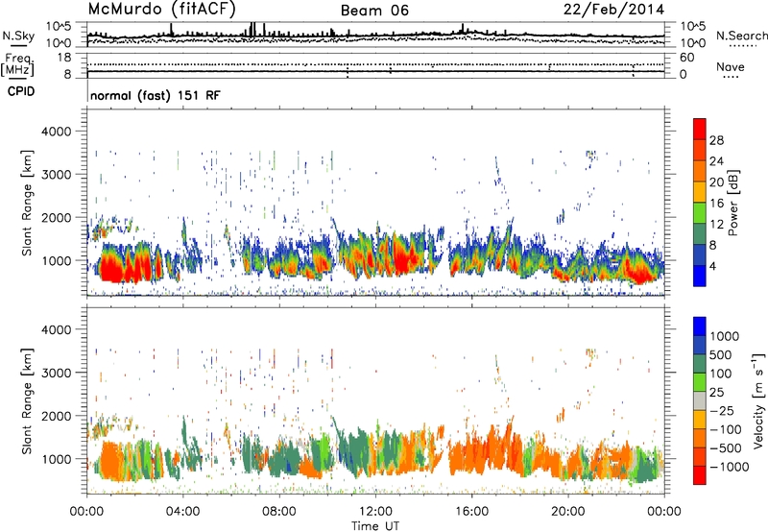Click the '60' Nave axis tick

pyautogui.click(x=686, y=58)
